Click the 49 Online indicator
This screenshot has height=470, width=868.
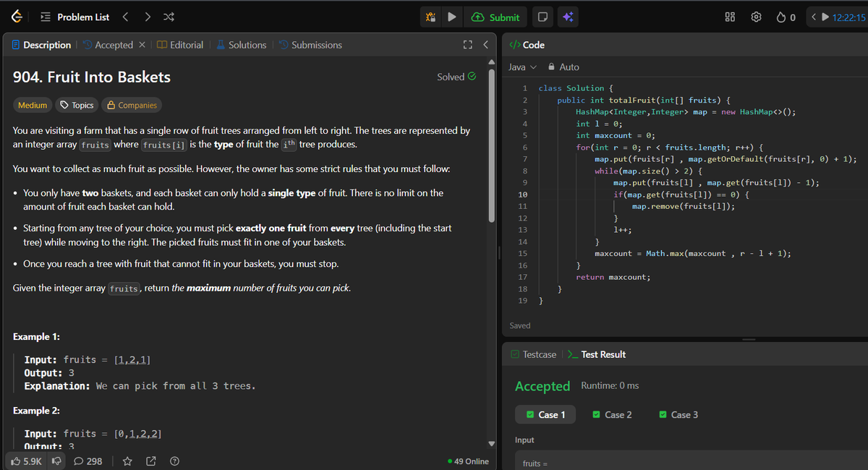point(468,461)
